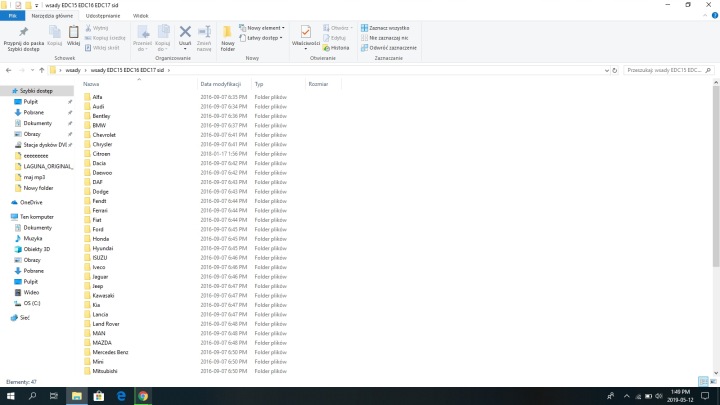This screenshot has width=720, height=405.
Task: Click the help question mark icon
Action: coord(714,17)
